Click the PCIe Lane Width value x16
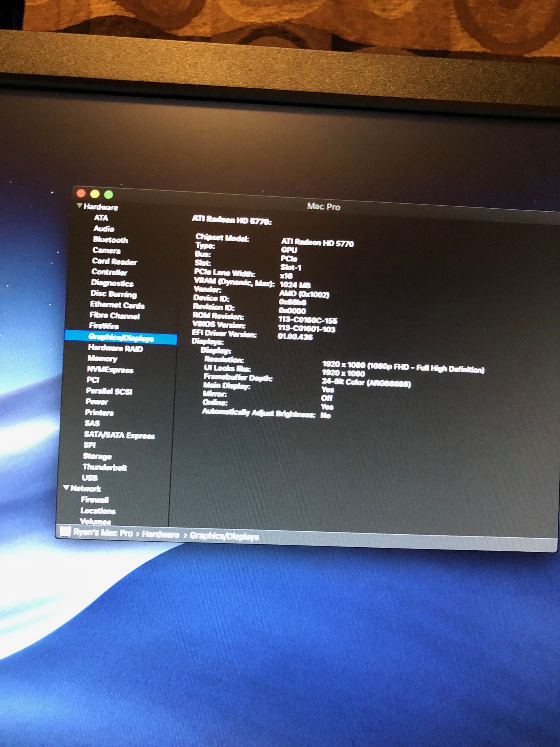 click(286, 276)
